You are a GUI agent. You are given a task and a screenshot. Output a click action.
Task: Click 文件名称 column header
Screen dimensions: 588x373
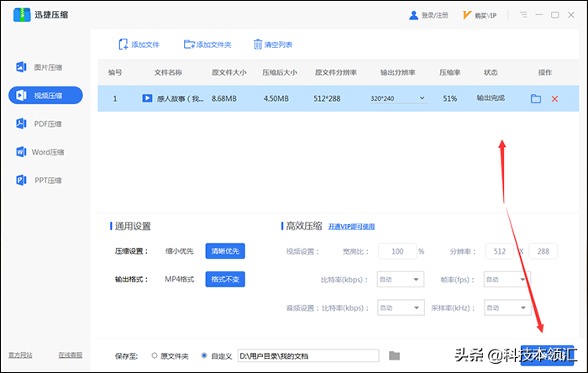point(168,72)
